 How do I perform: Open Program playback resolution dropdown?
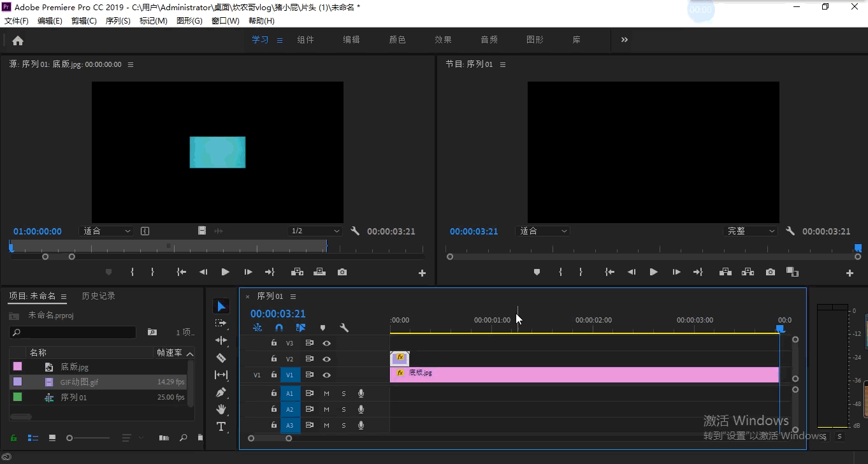tap(751, 231)
